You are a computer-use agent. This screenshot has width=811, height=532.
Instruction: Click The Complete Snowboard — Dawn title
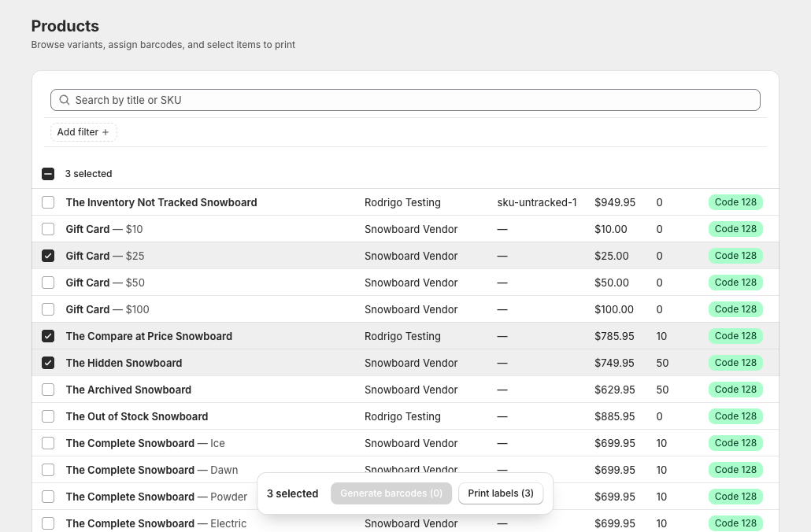pyautogui.click(x=151, y=470)
